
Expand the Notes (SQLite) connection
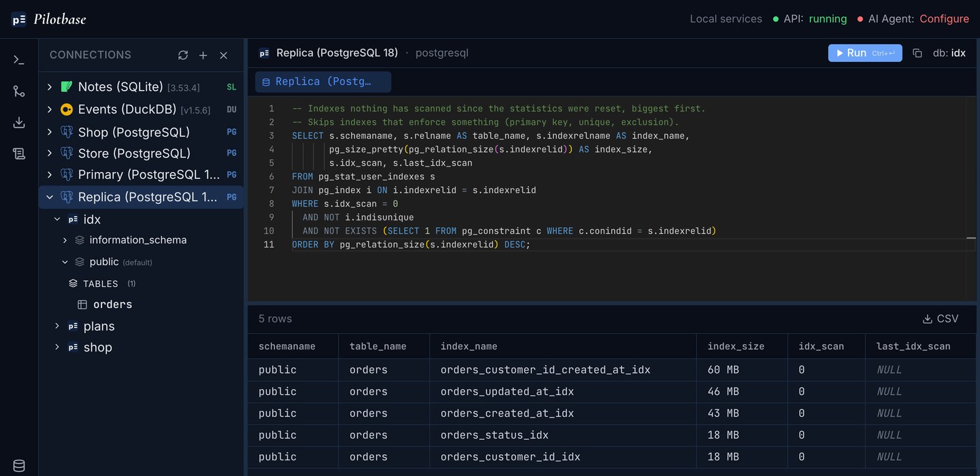tap(50, 87)
